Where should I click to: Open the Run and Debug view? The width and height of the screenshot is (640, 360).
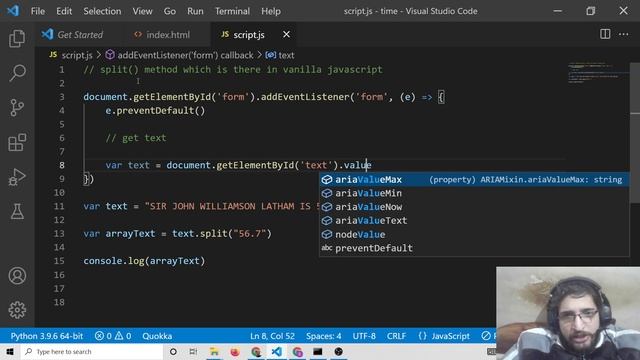click(x=17, y=177)
